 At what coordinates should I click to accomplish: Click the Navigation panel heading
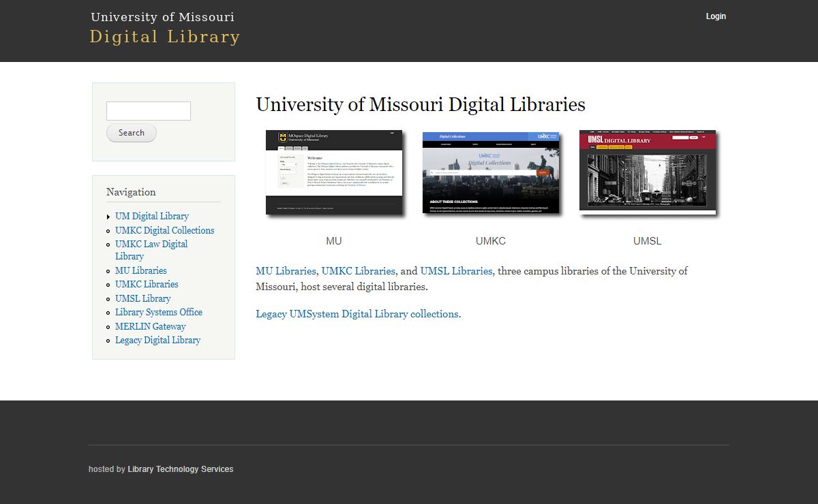point(131,192)
